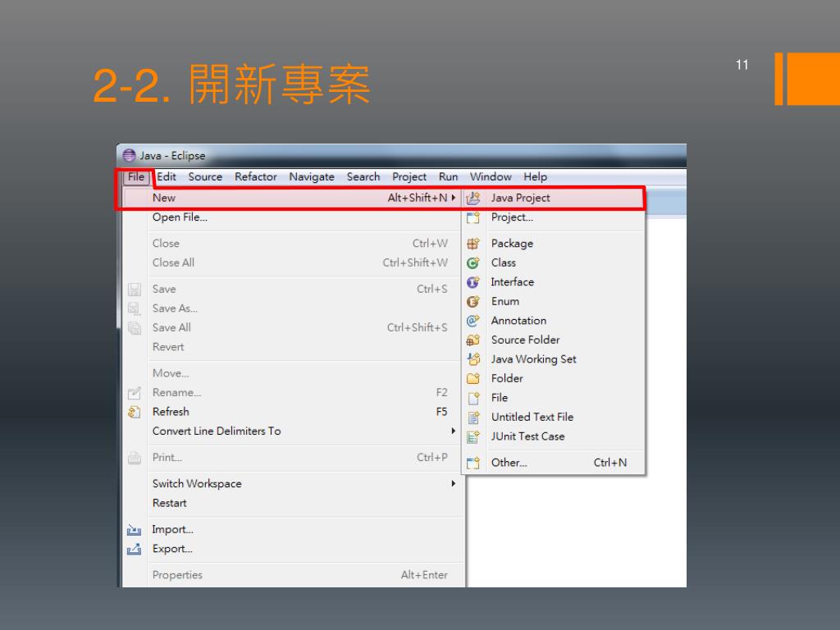Select JUnit Test Case entry
Screen dimensions: 840x630
(x=554, y=436)
